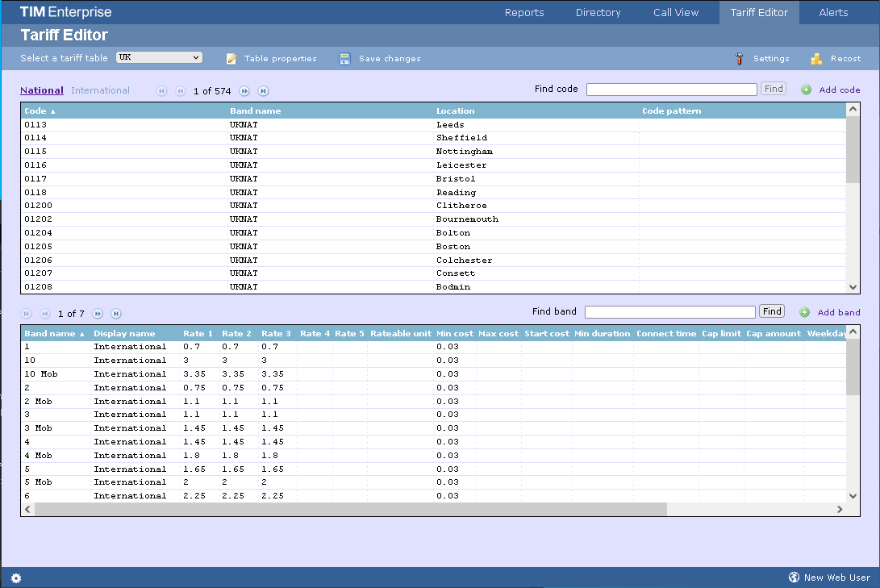Image resolution: width=880 pixels, height=588 pixels.
Task: Open Settings using the hammer icon
Action: (x=739, y=58)
